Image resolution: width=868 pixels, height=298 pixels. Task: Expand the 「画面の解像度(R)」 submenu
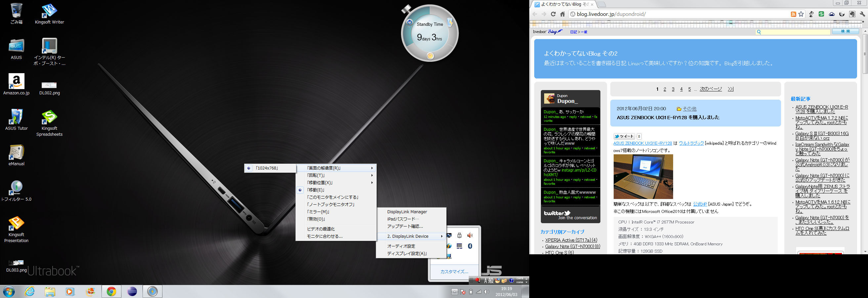(336, 168)
